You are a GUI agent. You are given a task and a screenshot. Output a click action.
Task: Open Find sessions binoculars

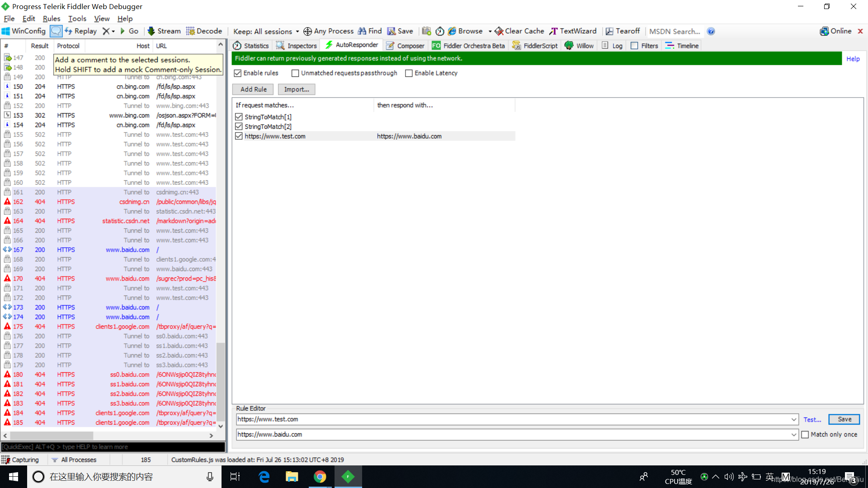[x=370, y=31]
